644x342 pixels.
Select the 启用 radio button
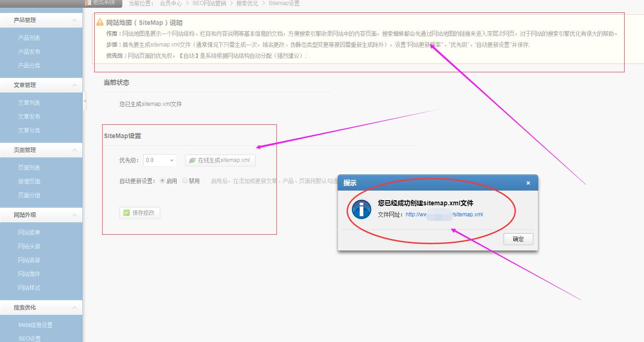point(162,181)
